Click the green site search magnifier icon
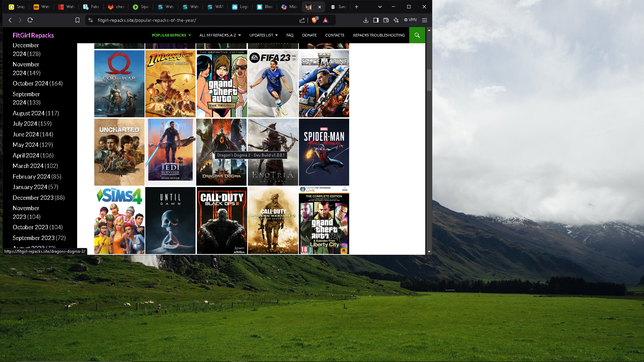This screenshot has height=362, width=644. (x=417, y=35)
